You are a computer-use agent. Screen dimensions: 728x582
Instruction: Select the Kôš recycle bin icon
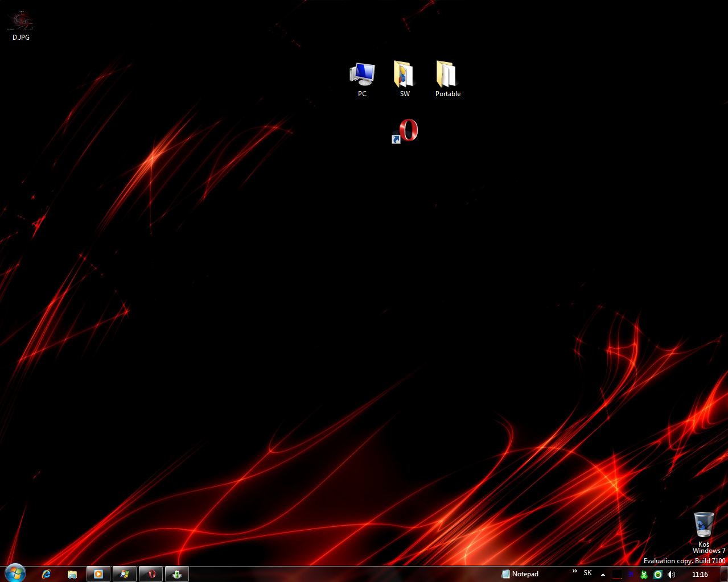(x=704, y=528)
